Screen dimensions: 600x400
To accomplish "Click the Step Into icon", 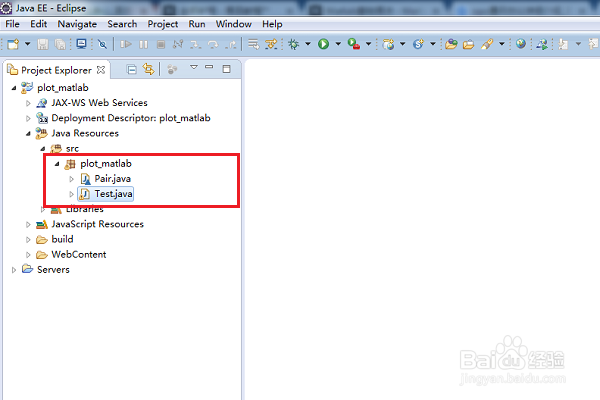I will click(x=196, y=44).
